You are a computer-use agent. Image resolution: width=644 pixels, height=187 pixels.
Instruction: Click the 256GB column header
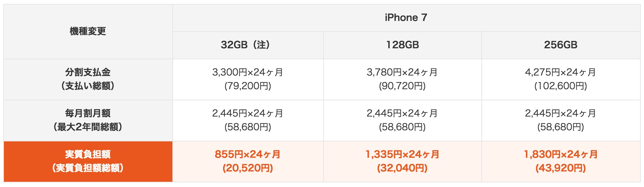pyautogui.click(x=561, y=45)
